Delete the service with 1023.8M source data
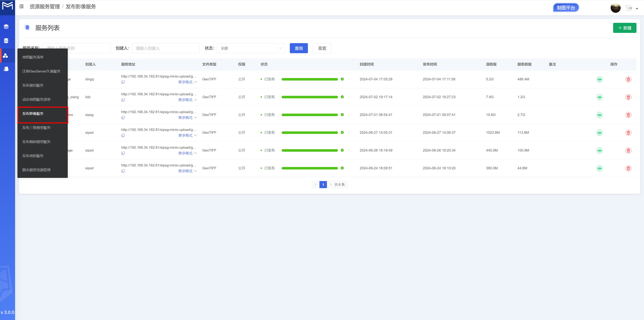This screenshot has height=320, width=644. click(x=628, y=133)
